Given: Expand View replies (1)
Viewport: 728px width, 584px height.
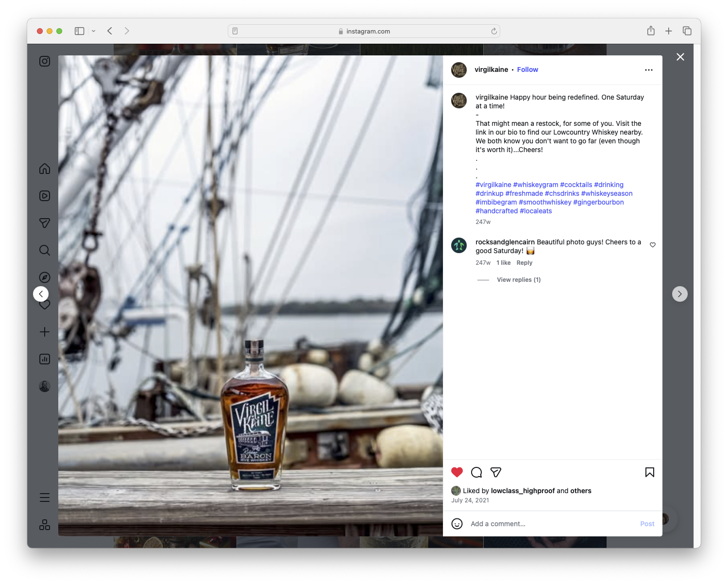Looking at the screenshot, I should coord(519,280).
